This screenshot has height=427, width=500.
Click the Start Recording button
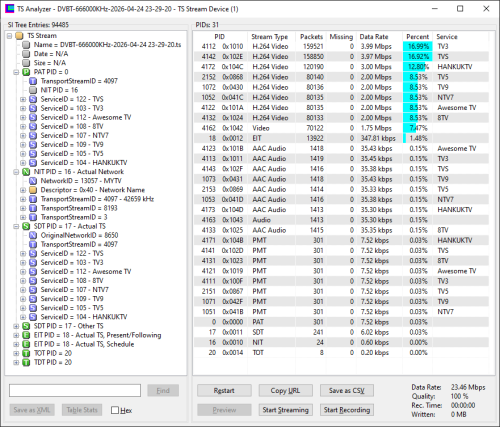347,410
